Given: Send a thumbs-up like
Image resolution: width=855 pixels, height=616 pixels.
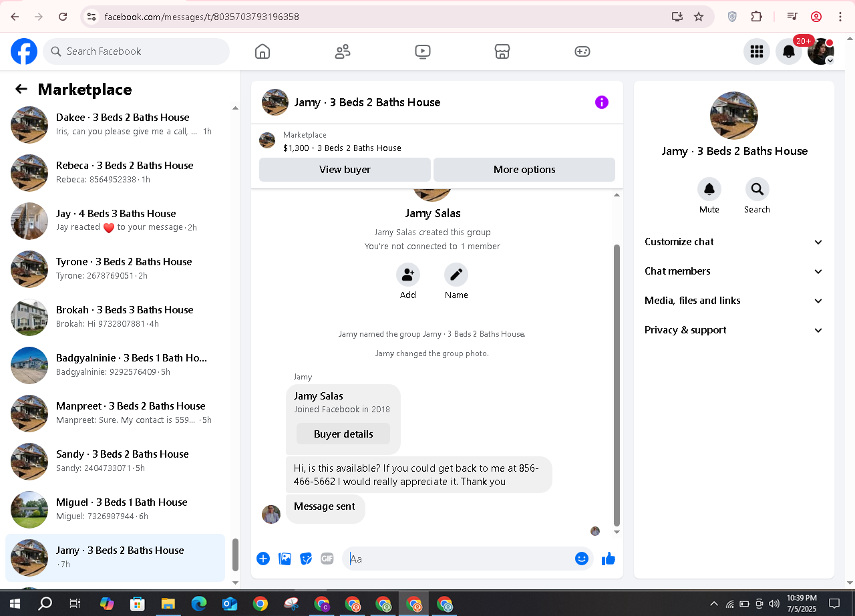Looking at the screenshot, I should 608,559.
